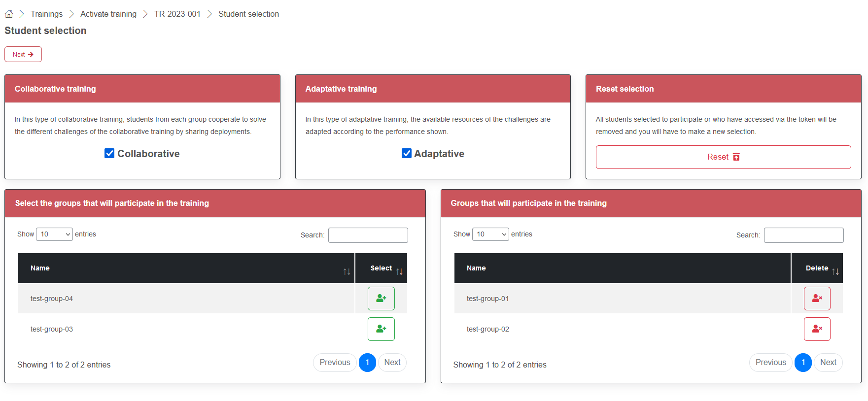The image size is (868, 401).
Task: Add test-group-04 to the training
Action: [381, 299]
